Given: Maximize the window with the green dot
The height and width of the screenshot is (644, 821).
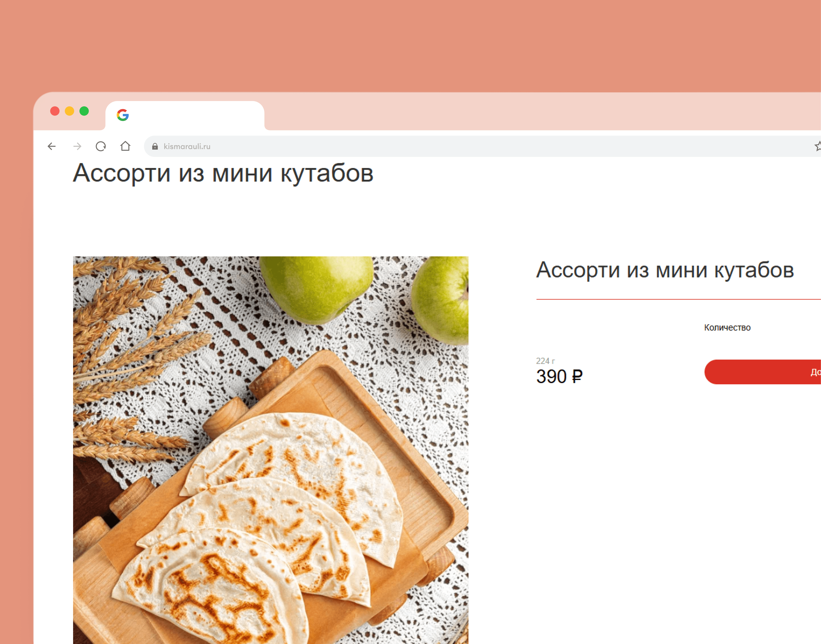Looking at the screenshot, I should point(84,111).
